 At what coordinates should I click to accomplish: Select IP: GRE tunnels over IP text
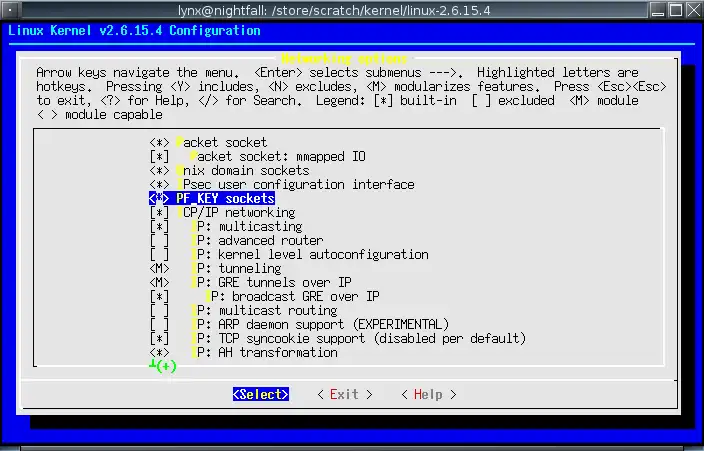point(271,283)
